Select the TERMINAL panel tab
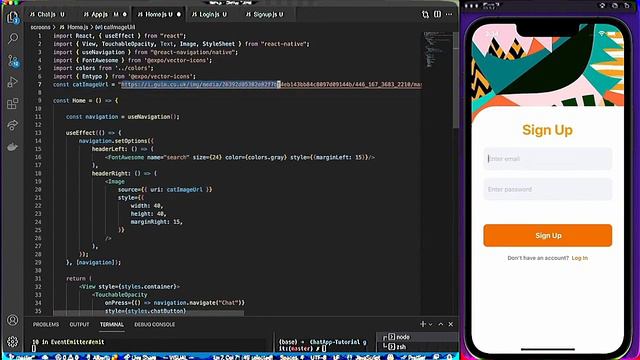The width and height of the screenshot is (640, 360). tap(112, 324)
